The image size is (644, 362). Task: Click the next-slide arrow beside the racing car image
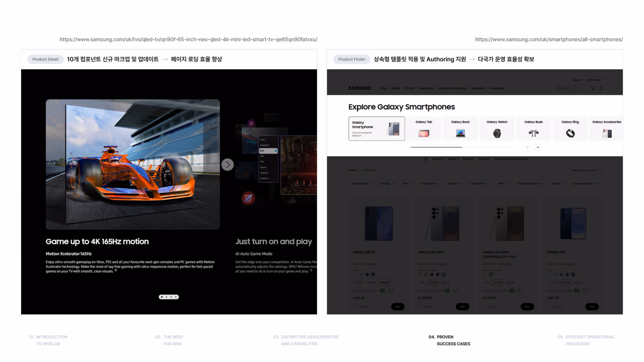pyautogui.click(x=227, y=165)
